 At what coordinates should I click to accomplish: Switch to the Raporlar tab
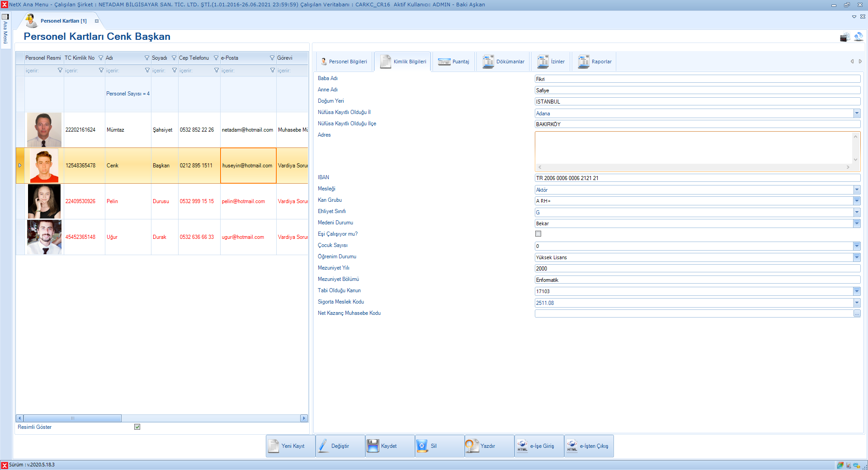pyautogui.click(x=594, y=62)
